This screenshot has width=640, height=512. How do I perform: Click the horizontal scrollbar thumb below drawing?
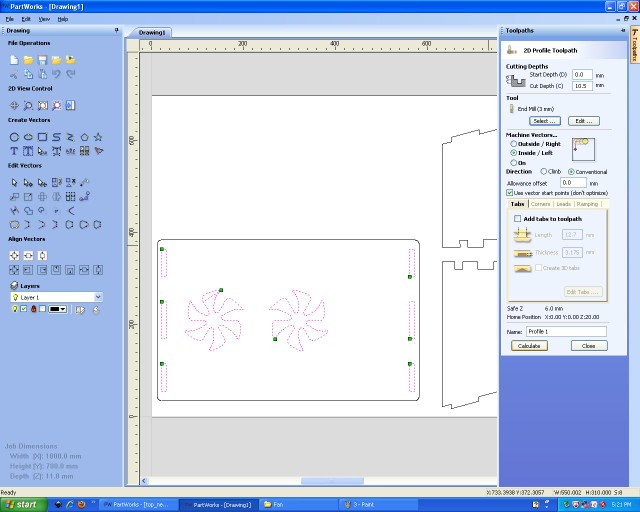point(332,481)
